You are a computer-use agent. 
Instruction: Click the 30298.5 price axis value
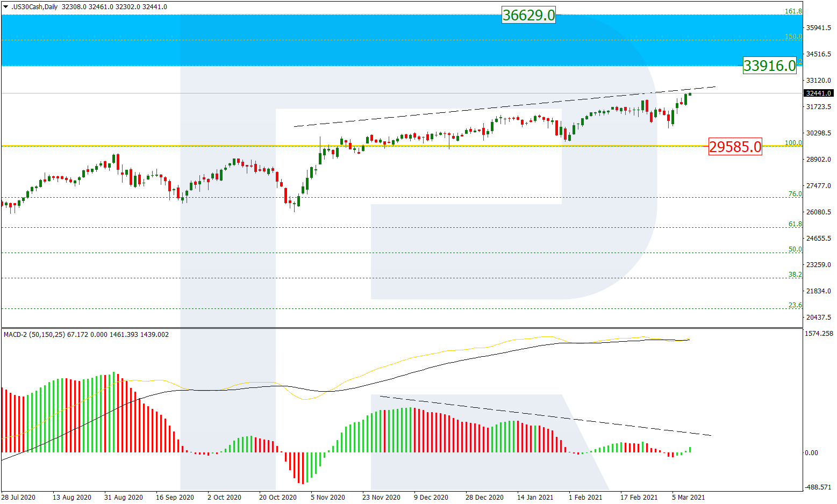tap(818, 133)
